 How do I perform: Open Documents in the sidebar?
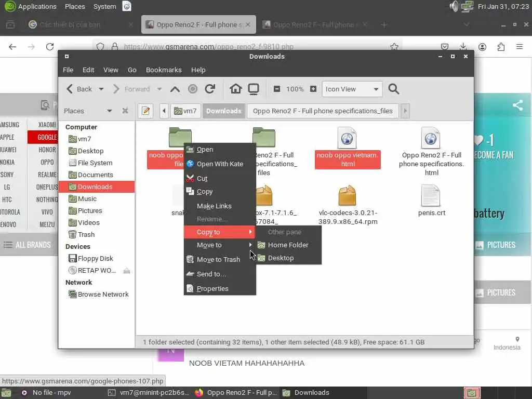pyautogui.click(x=97, y=175)
